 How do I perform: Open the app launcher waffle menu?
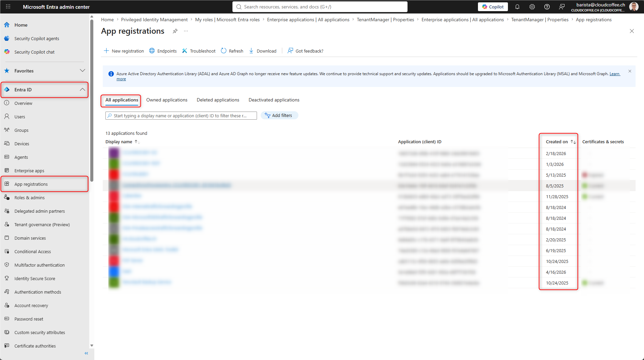8,7
